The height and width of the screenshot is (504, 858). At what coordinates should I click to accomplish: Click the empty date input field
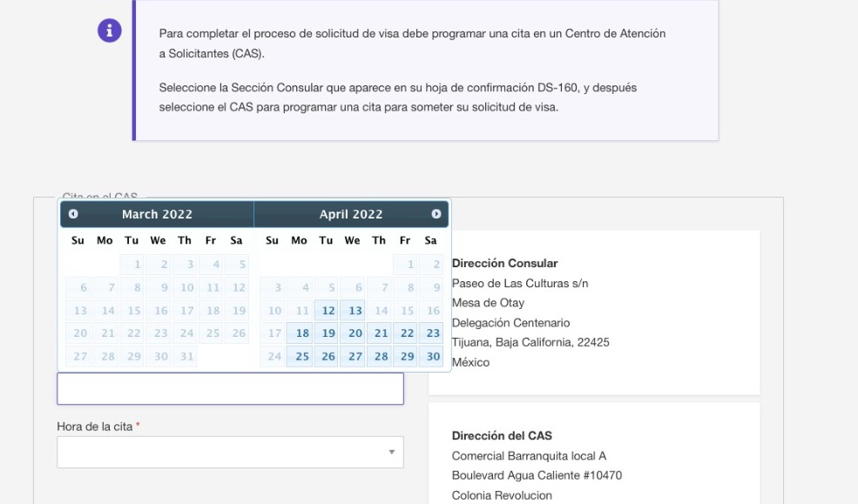pyautogui.click(x=230, y=388)
